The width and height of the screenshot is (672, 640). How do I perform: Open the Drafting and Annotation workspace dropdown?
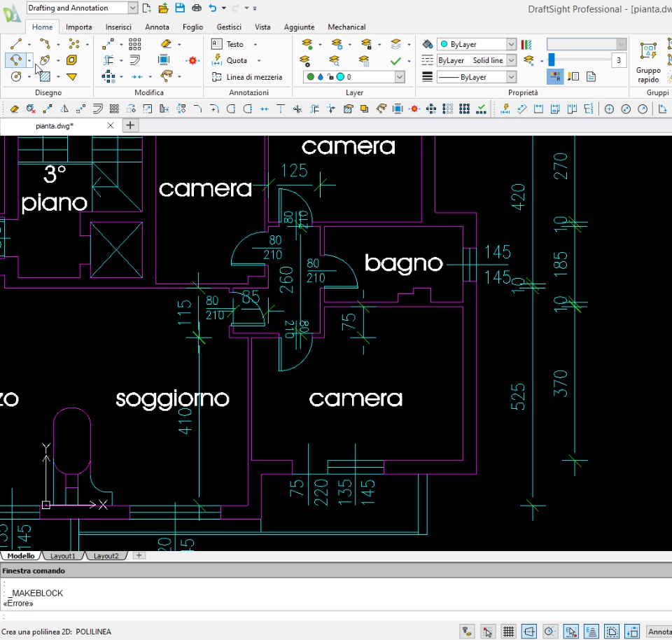click(x=133, y=8)
